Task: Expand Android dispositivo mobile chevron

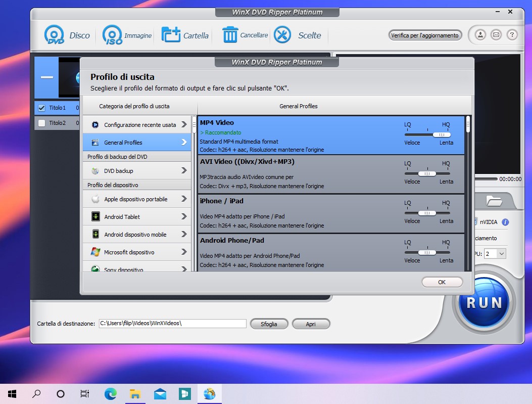Action: 184,234
